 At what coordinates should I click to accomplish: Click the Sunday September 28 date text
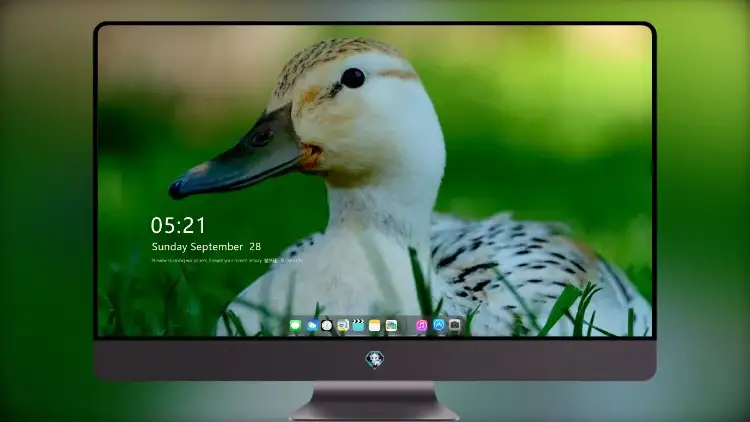(206, 247)
